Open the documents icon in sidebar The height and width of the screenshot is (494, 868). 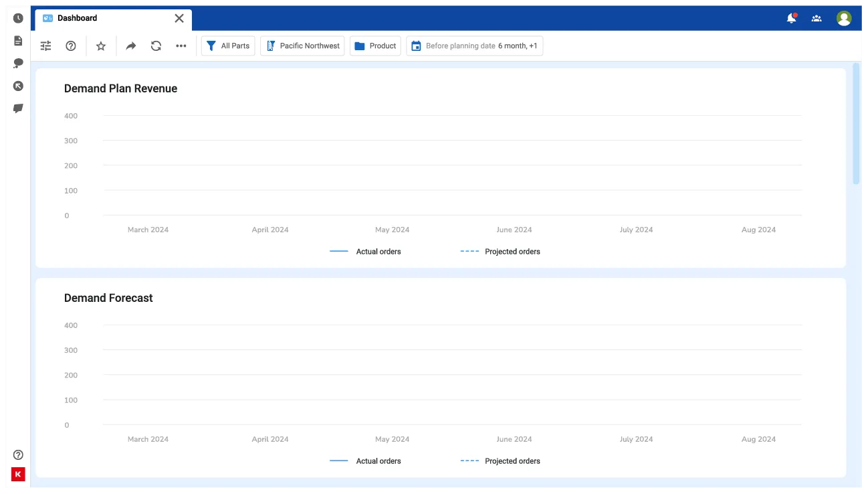coord(18,41)
